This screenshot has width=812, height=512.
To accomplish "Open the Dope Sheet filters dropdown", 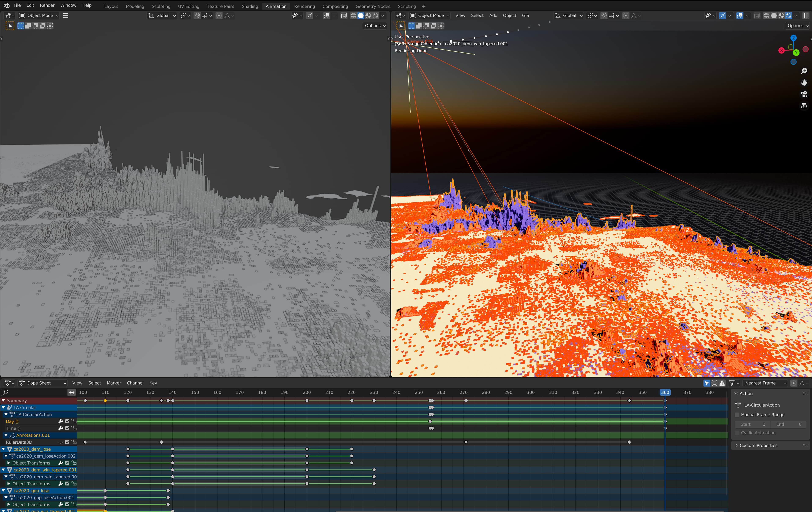I will (x=734, y=383).
